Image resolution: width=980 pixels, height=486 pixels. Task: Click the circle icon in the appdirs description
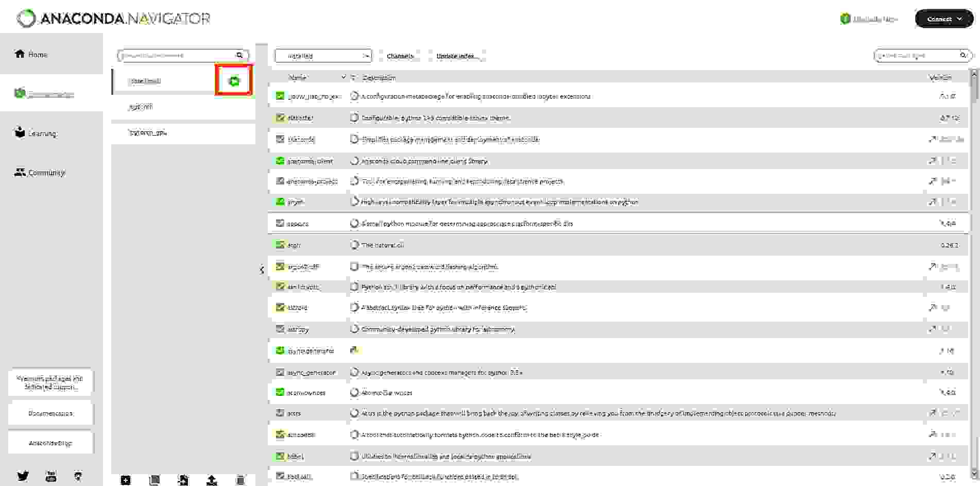point(354,223)
